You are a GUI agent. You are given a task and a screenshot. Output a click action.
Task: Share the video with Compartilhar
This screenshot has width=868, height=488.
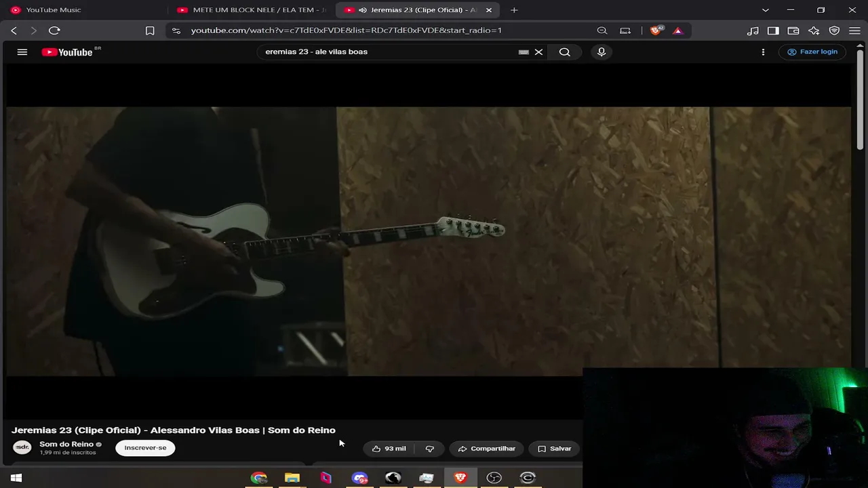(x=486, y=449)
